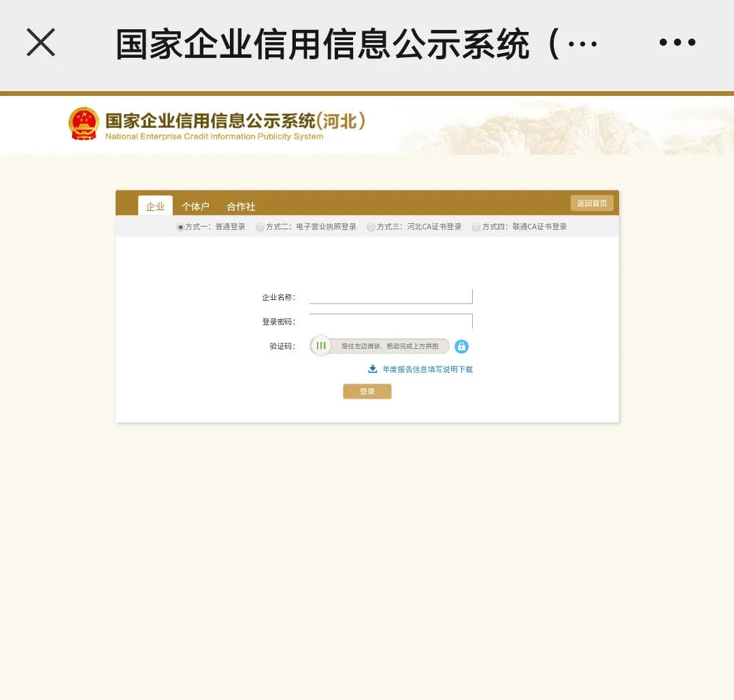The height and width of the screenshot is (700, 734).
Task: Click the blue lock captcha icon
Action: pyautogui.click(x=462, y=346)
